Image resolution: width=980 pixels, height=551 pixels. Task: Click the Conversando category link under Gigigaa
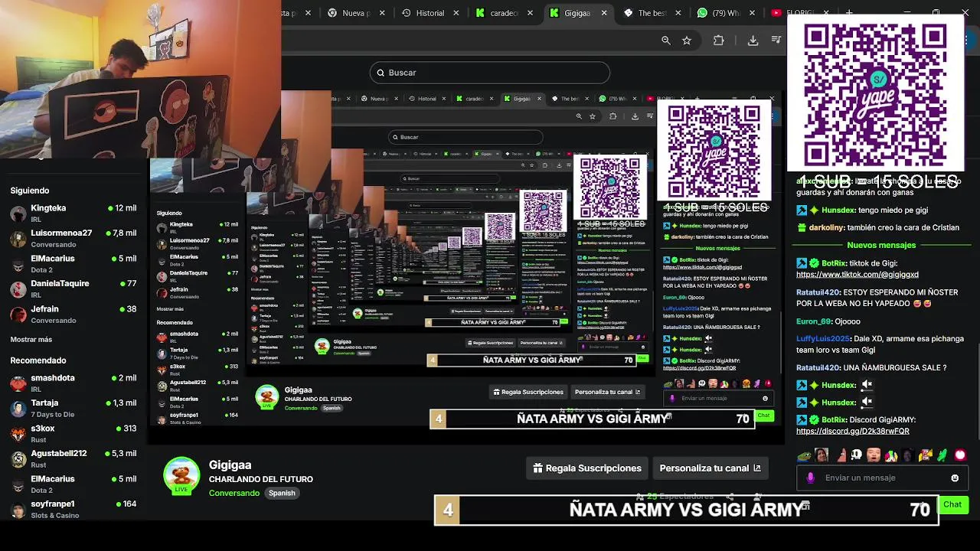[x=234, y=493]
